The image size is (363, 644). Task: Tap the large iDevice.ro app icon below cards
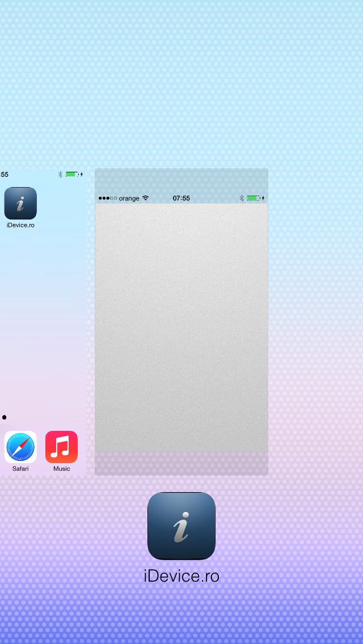click(181, 526)
